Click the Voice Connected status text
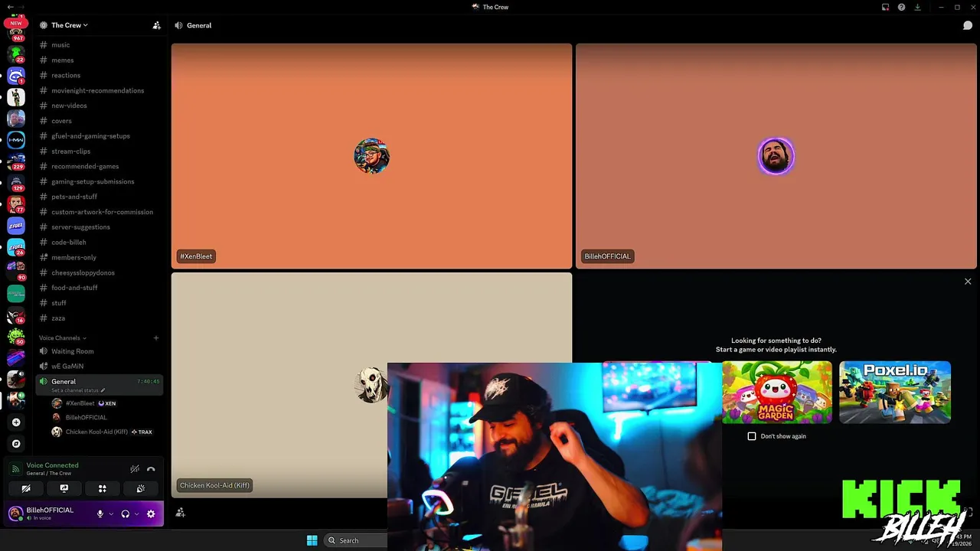Screen dimensions: 980x551 52,465
